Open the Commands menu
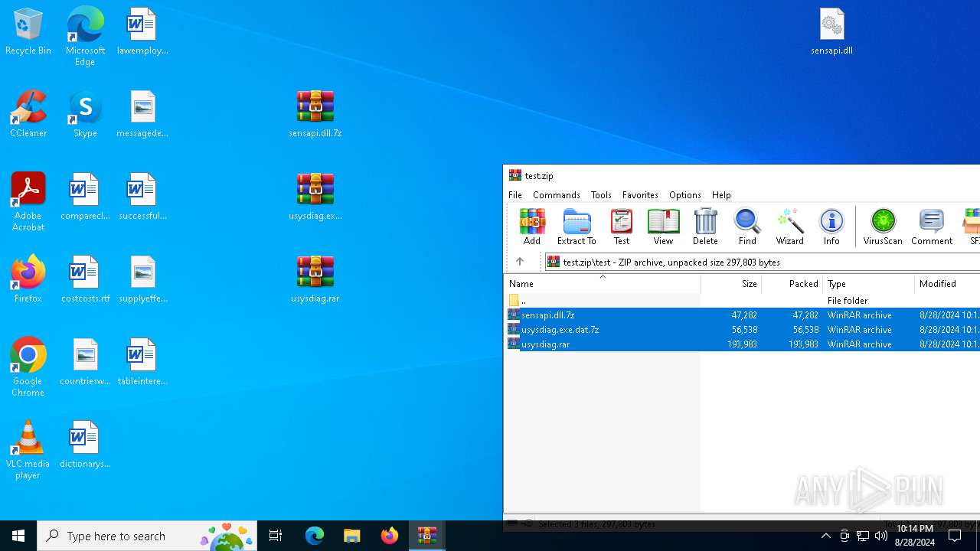 557,195
